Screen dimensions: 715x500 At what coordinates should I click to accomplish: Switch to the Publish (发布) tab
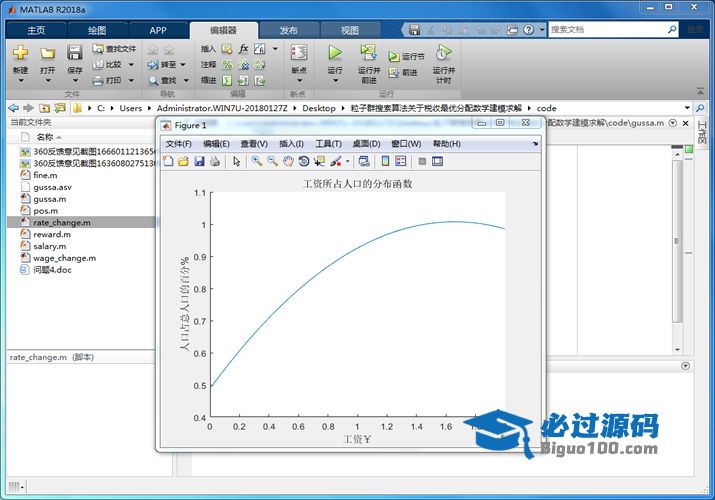pos(289,31)
